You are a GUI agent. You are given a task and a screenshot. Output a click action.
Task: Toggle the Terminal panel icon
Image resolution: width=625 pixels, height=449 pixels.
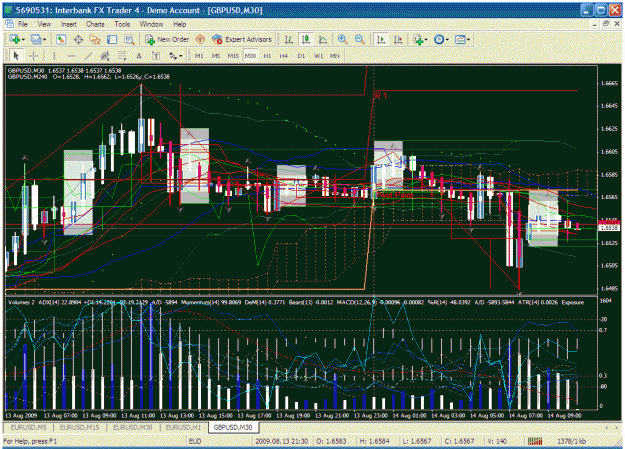click(x=112, y=39)
